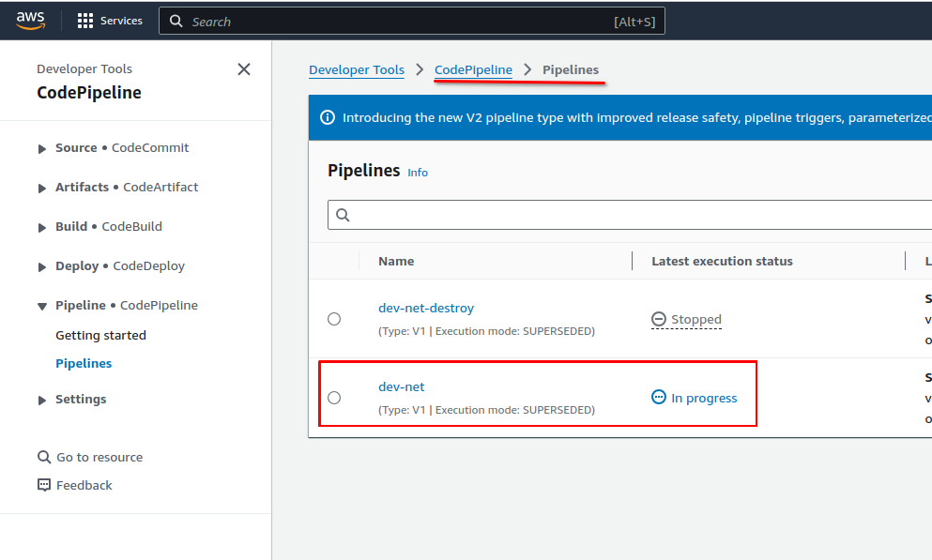Click the In progress execution status link
Image resolution: width=932 pixels, height=560 pixels.
coord(704,398)
